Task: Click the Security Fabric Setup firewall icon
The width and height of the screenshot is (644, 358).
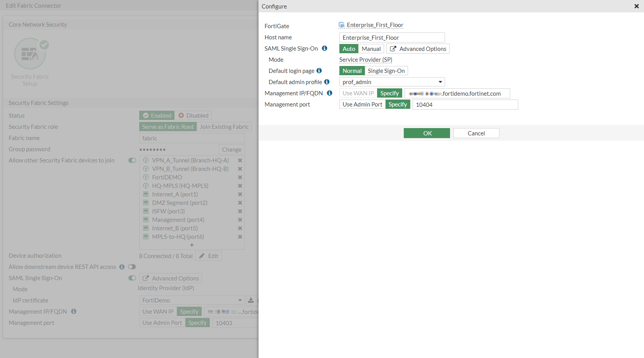Action: 30,54
